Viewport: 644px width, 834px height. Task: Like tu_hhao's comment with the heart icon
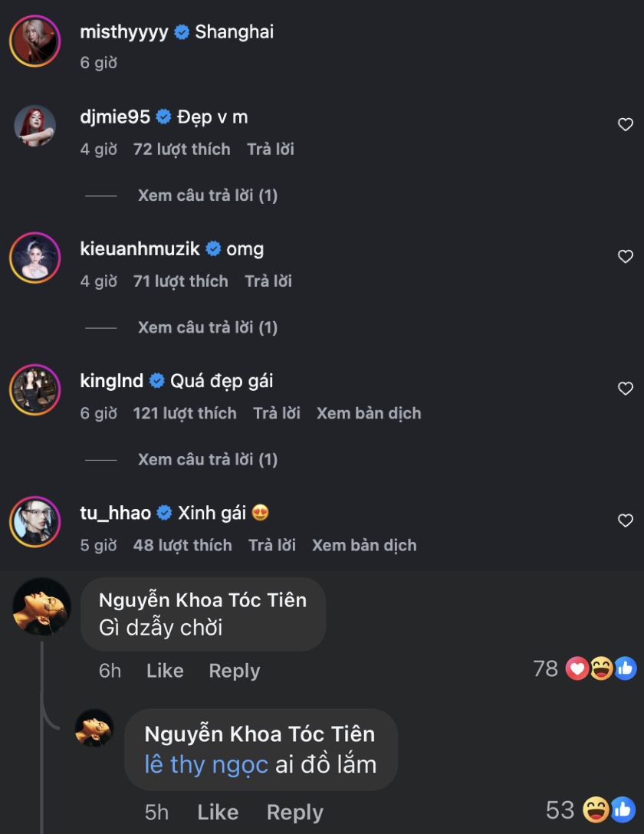tap(625, 520)
